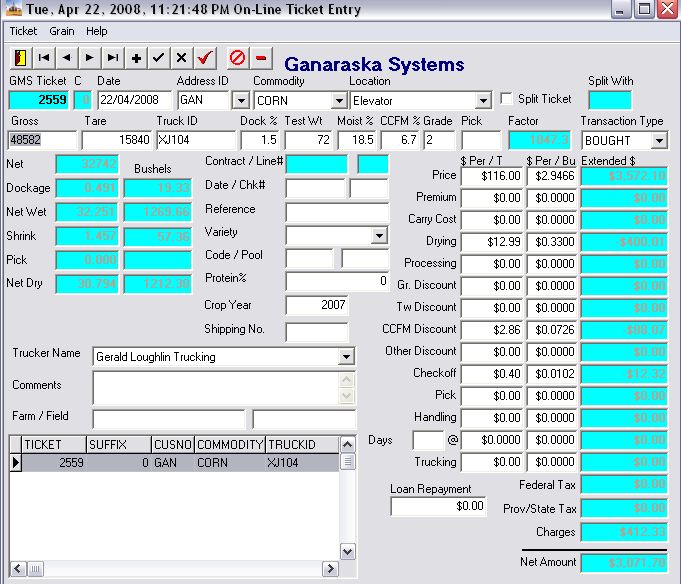
Task: Click the exit door icon in toolbar
Action: pyautogui.click(x=21, y=58)
